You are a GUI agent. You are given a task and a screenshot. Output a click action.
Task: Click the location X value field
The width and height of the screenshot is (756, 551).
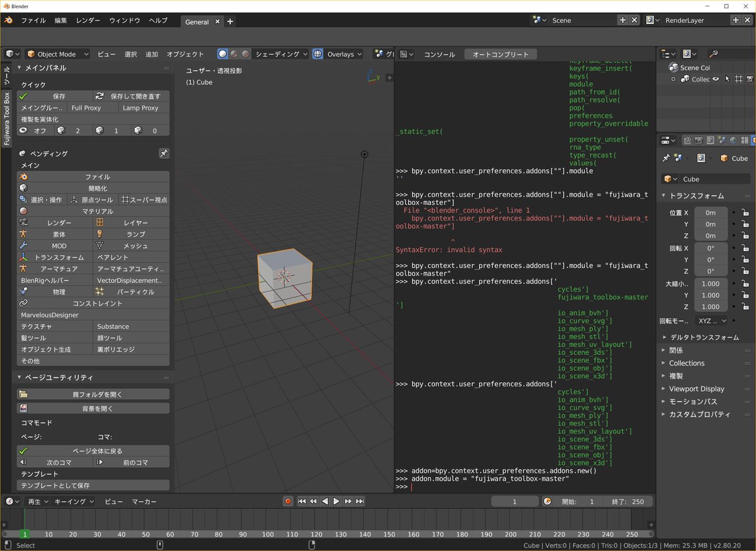click(711, 212)
